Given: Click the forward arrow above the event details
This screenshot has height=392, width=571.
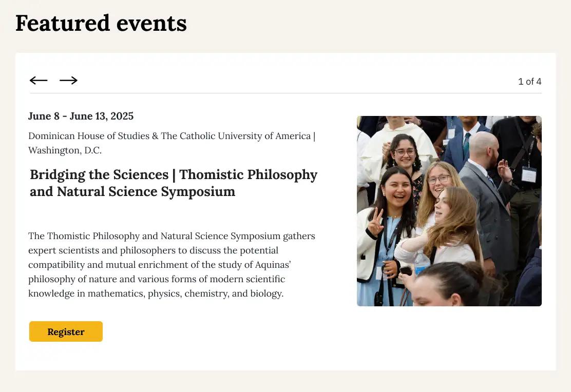Looking at the screenshot, I should (68, 80).
